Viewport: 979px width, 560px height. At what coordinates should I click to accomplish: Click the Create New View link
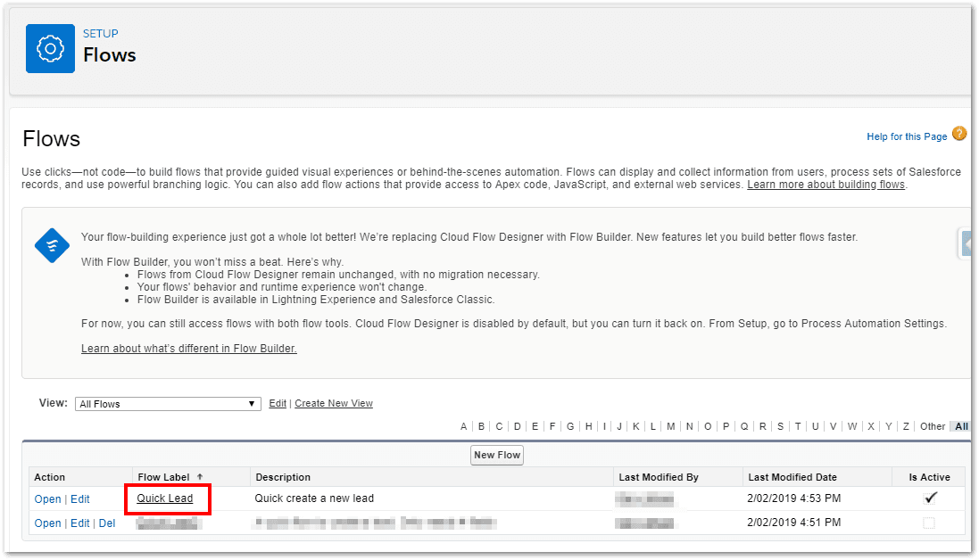pyautogui.click(x=334, y=404)
